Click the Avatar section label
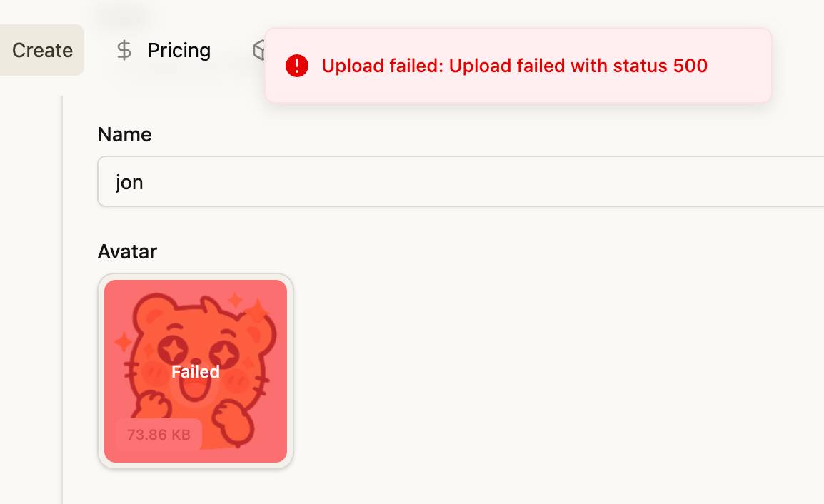The height and width of the screenshot is (504, 824). coord(127,251)
